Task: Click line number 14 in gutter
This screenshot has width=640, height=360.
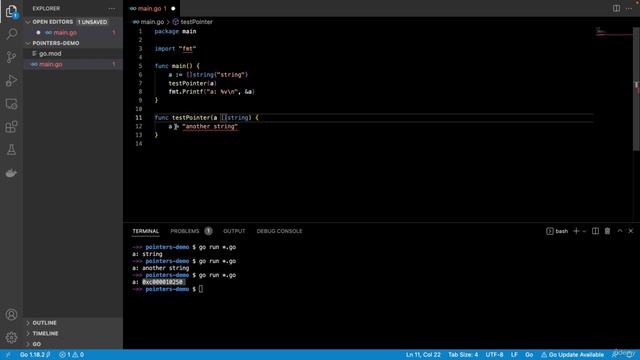Action: [139, 144]
